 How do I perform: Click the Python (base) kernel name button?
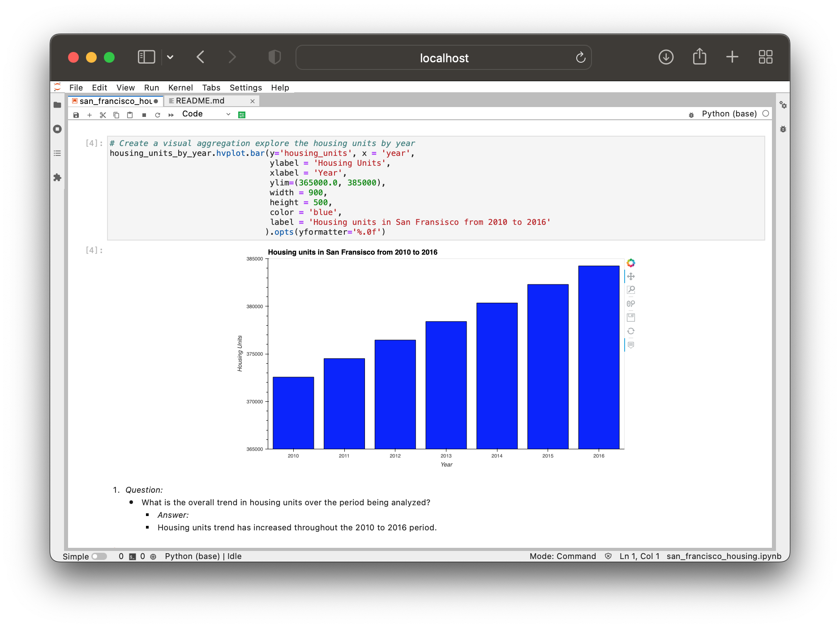(x=729, y=114)
